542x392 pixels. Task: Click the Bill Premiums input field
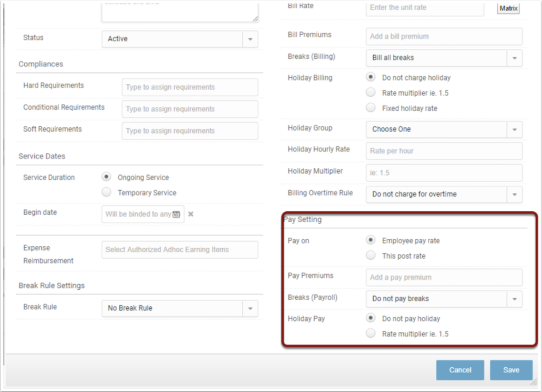(444, 36)
